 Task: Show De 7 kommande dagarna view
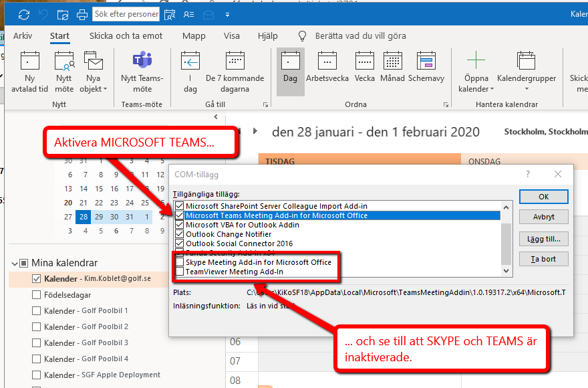235,72
